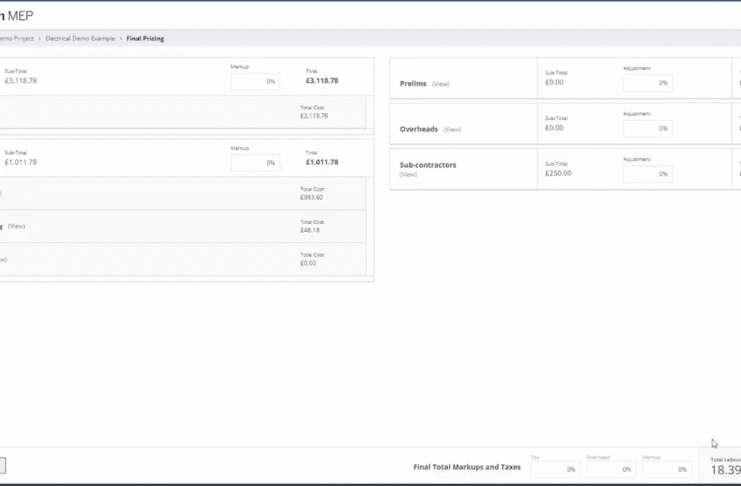Click the Total labour 18.39 value
This screenshot has height=486, width=741.
click(725, 470)
